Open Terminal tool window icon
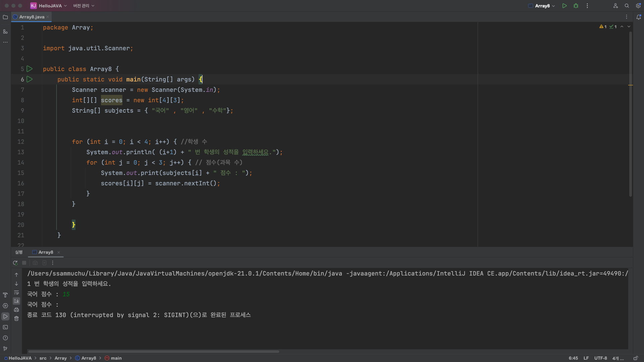 click(x=5, y=327)
